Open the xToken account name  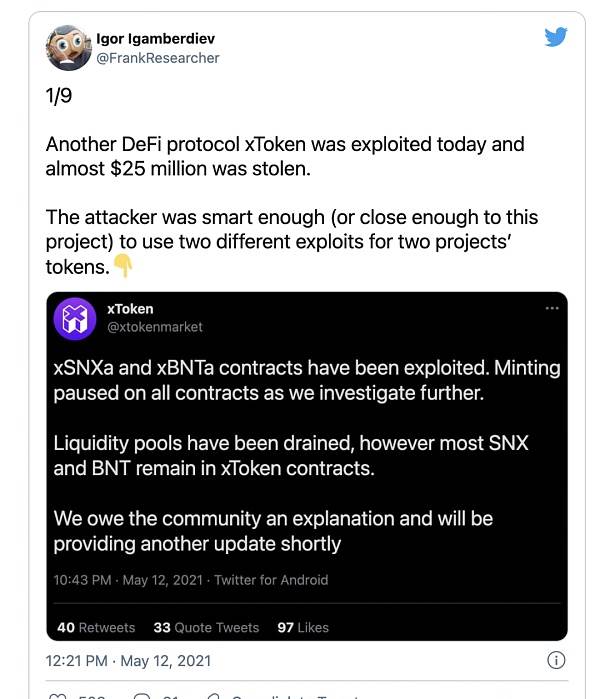tap(130, 308)
